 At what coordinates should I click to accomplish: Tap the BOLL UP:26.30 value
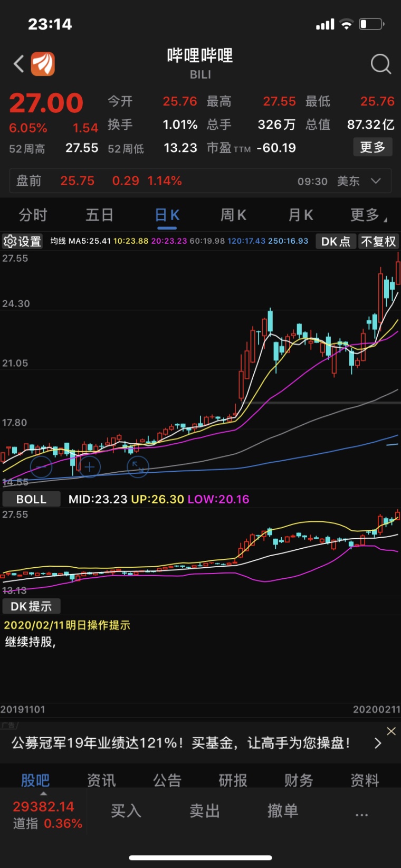pyautogui.click(x=157, y=499)
